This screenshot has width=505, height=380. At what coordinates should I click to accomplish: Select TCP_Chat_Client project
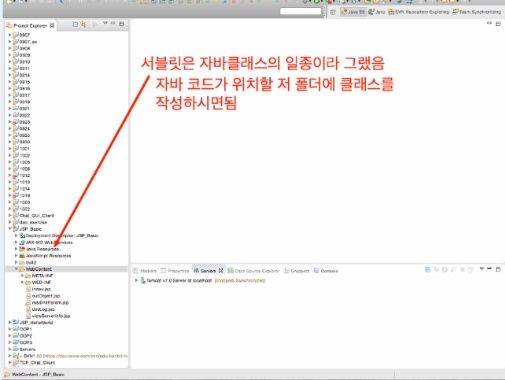[37, 362]
